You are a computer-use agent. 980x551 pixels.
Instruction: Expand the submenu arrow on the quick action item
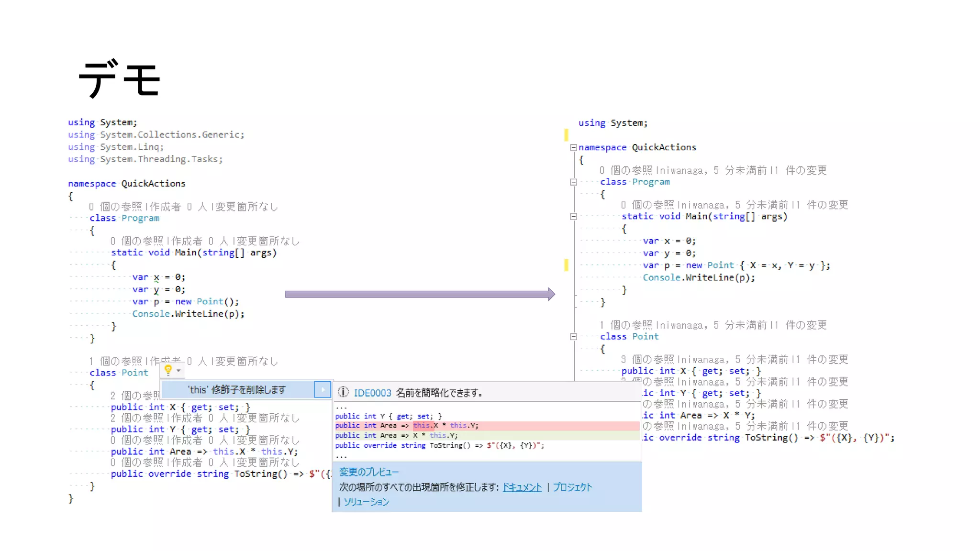(x=323, y=390)
